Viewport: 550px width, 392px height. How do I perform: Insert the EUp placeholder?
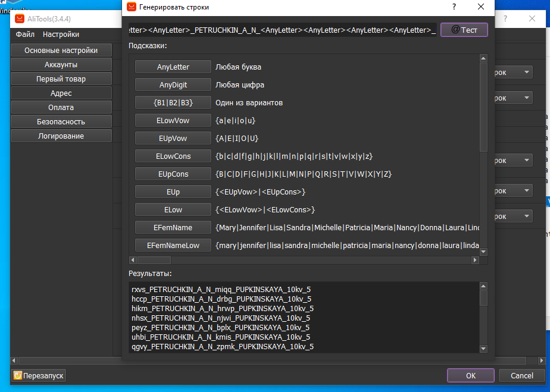point(173,192)
